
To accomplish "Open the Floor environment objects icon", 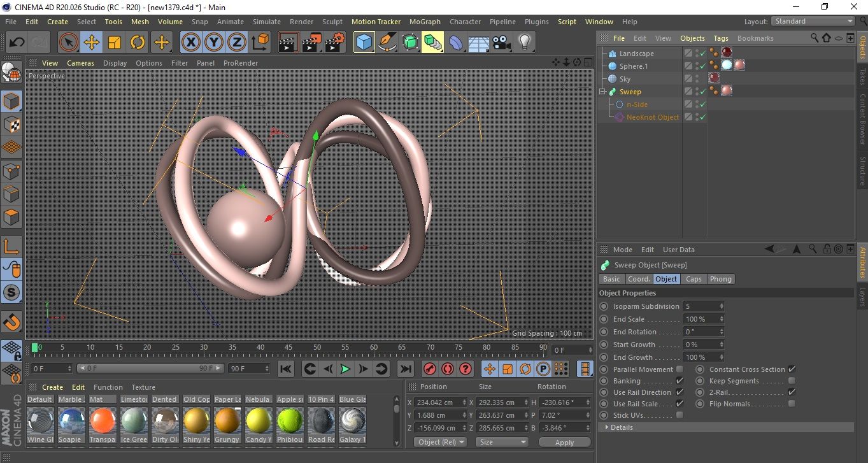I will [x=479, y=43].
